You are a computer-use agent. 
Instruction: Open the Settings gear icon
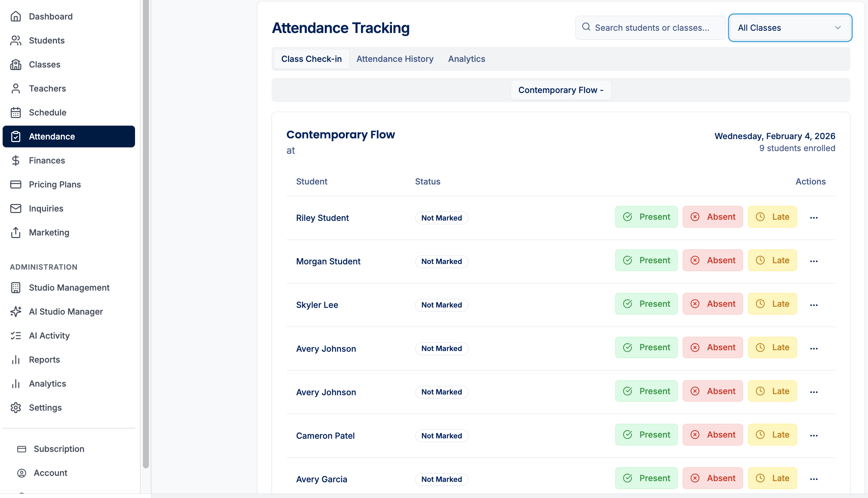16,408
